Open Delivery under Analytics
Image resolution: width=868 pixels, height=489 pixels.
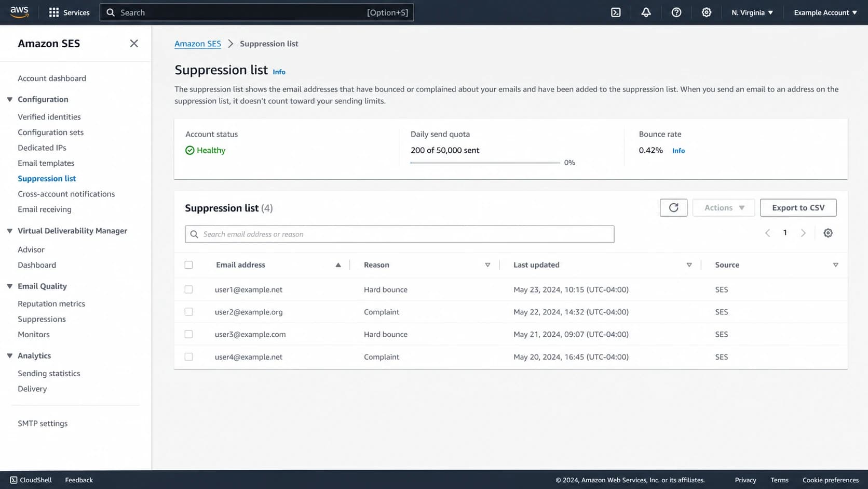click(32, 389)
